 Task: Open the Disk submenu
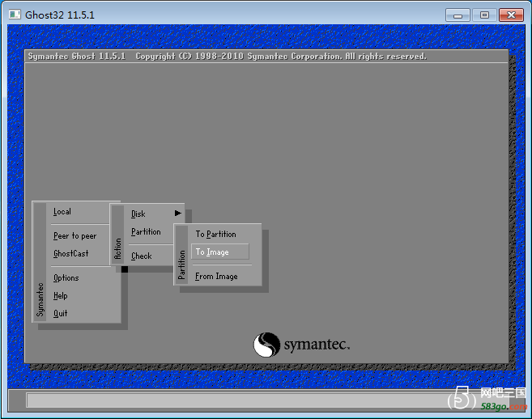(x=138, y=214)
